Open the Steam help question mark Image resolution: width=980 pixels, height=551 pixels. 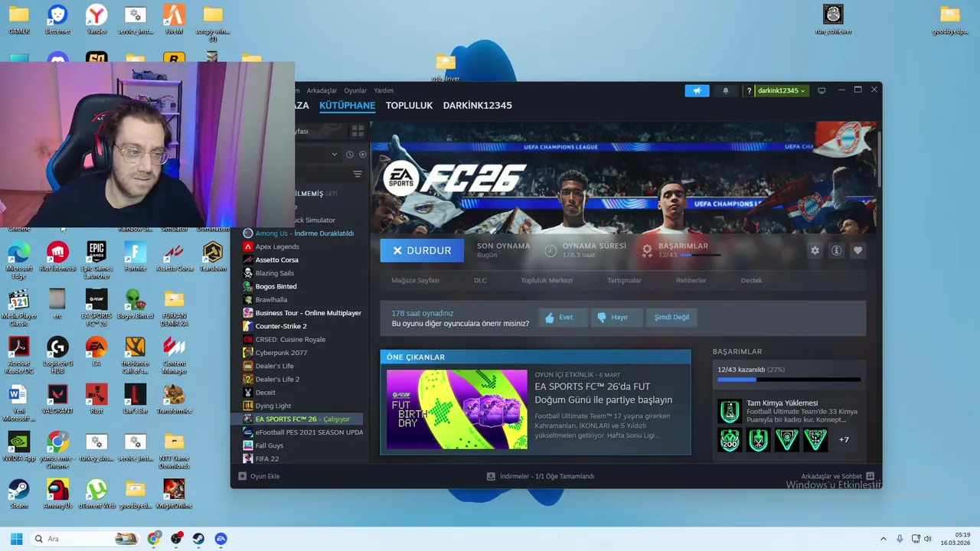(x=750, y=90)
